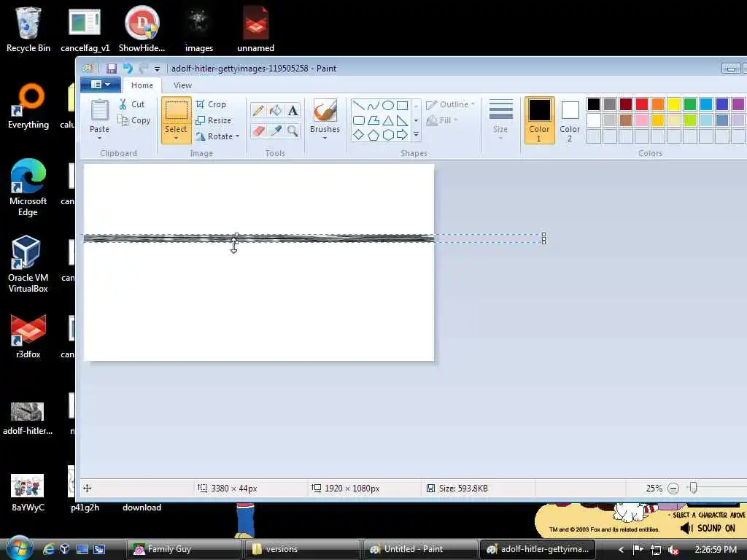Choose the Polygon shape

(373, 120)
